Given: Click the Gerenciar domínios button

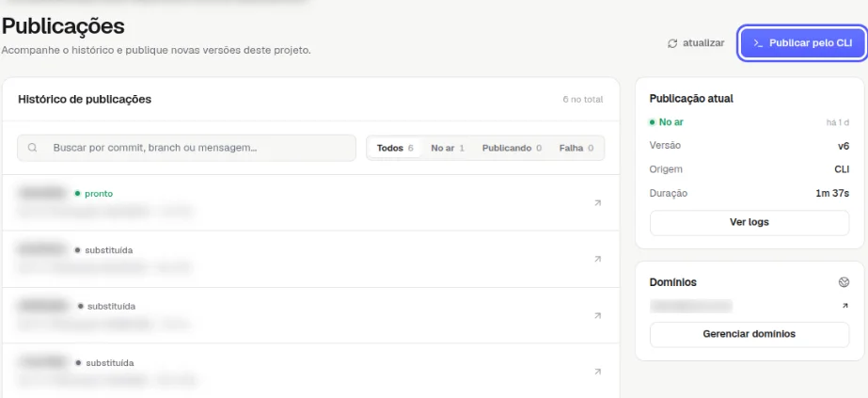Looking at the screenshot, I should [749, 334].
